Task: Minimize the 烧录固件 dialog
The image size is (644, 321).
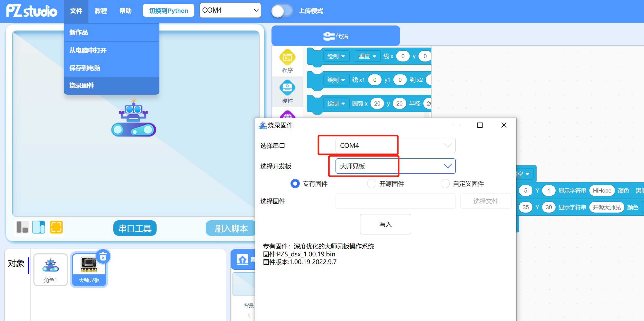Action: coord(457,125)
